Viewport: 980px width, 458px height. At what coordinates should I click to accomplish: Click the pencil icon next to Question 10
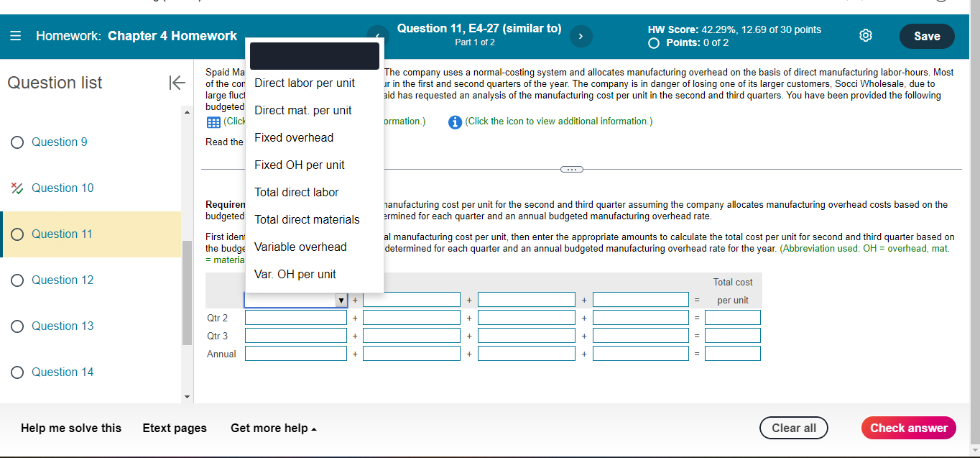pyautogui.click(x=17, y=188)
